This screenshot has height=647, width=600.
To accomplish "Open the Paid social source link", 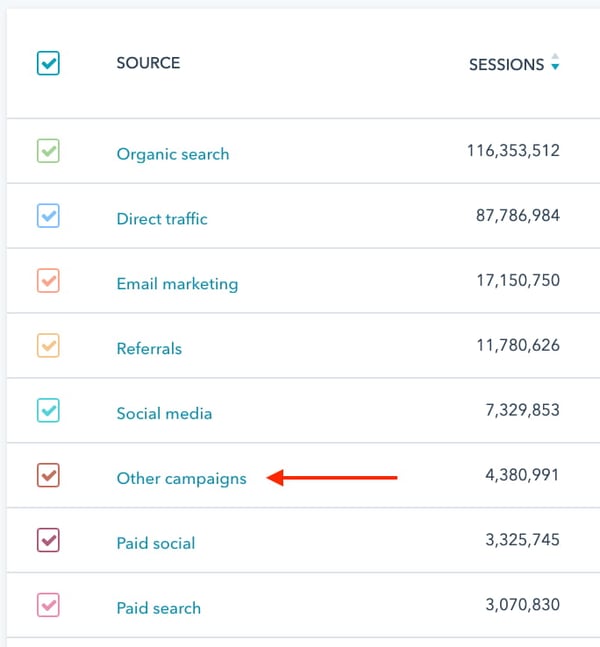I will coord(156,543).
